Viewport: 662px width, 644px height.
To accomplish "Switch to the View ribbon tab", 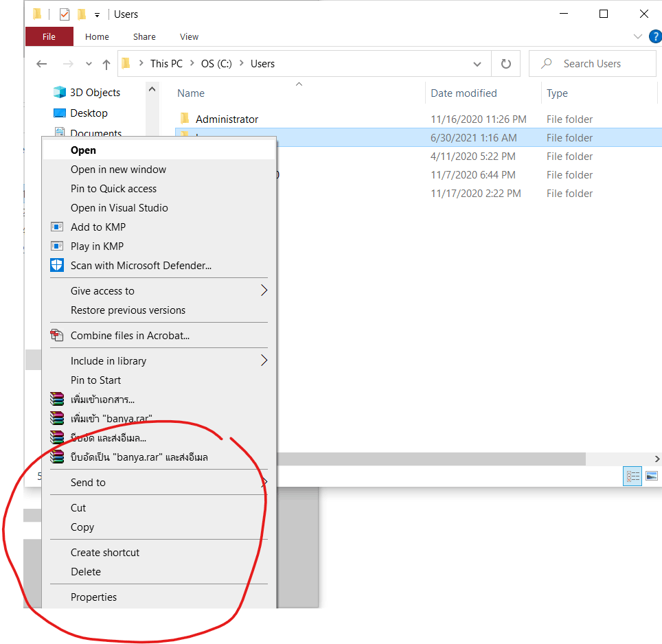I will (189, 36).
